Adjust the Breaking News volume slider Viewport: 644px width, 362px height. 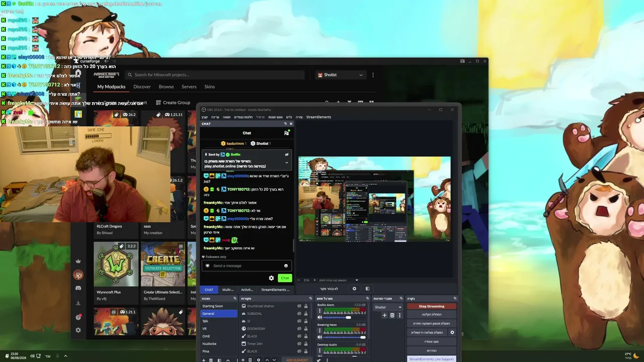(x=344, y=337)
